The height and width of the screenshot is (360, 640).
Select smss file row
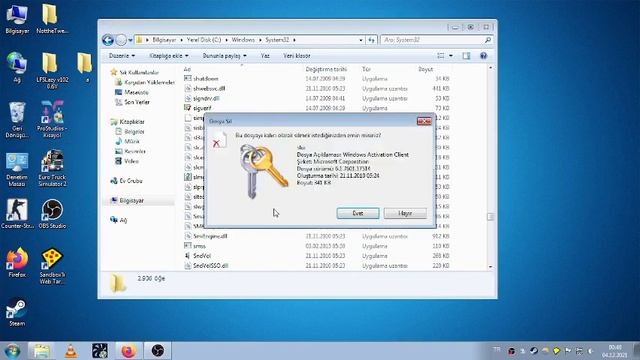coord(316,246)
